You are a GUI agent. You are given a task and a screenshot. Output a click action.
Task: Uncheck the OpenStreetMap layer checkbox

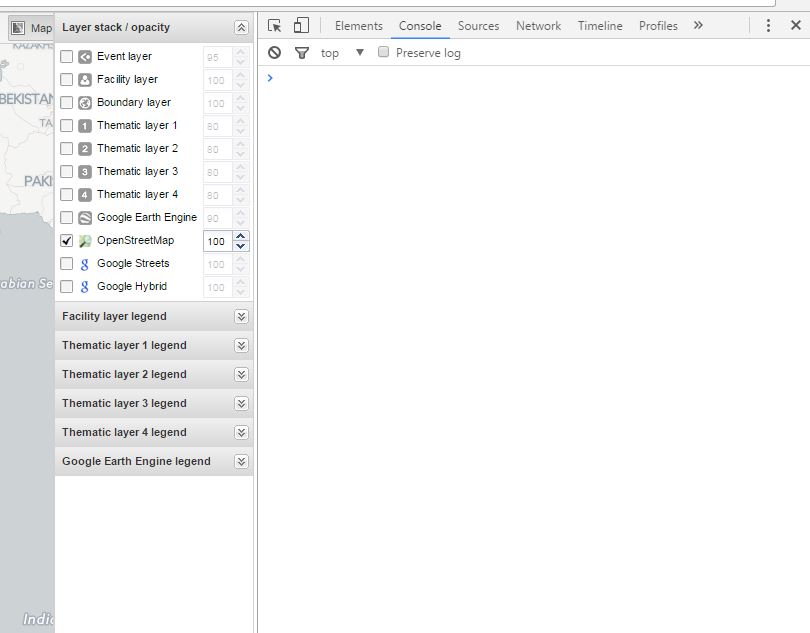(x=67, y=241)
